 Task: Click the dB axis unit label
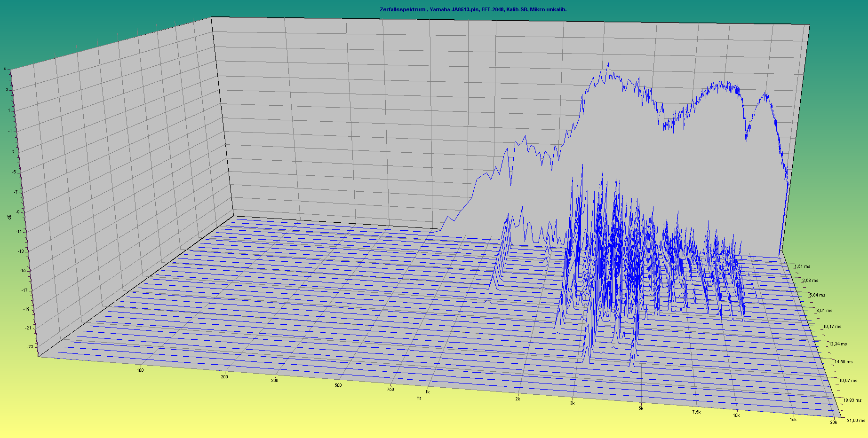(9, 217)
